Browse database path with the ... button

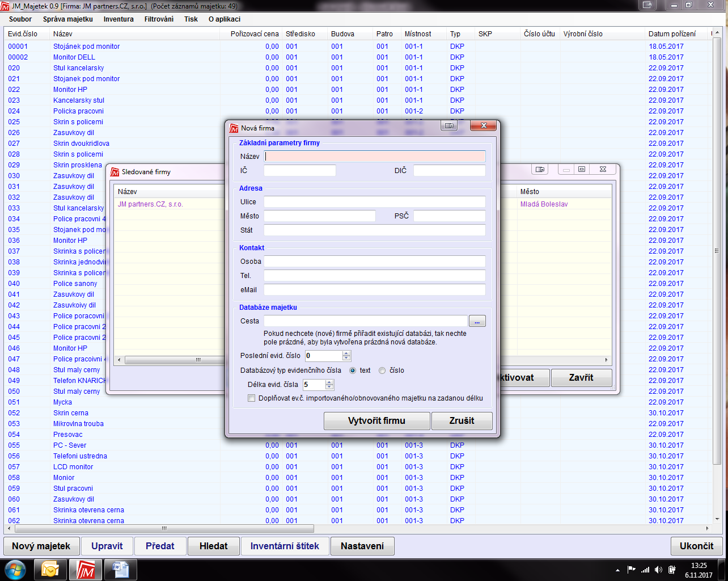pyautogui.click(x=477, y=321)
